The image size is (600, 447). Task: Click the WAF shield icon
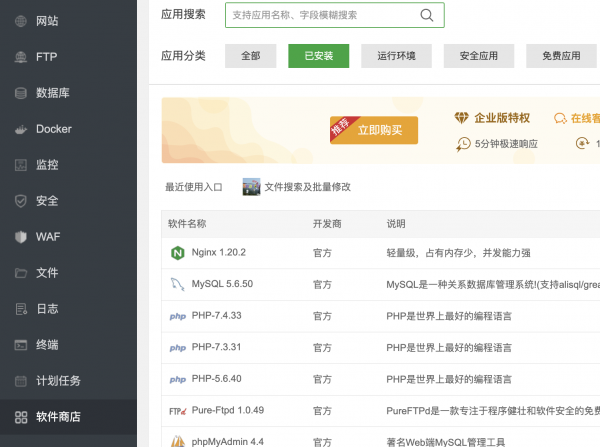click(x=21, y=237)
